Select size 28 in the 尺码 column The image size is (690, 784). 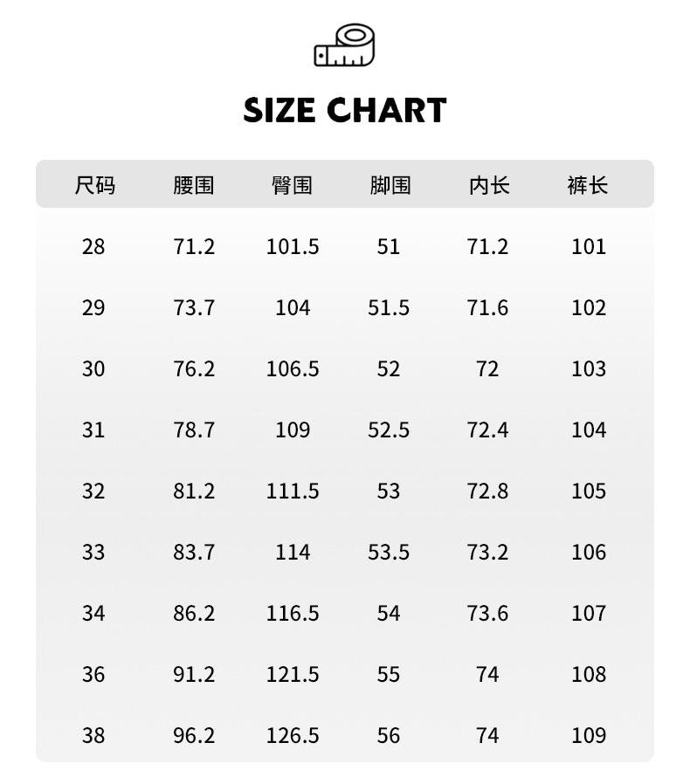tap(93, 247)
